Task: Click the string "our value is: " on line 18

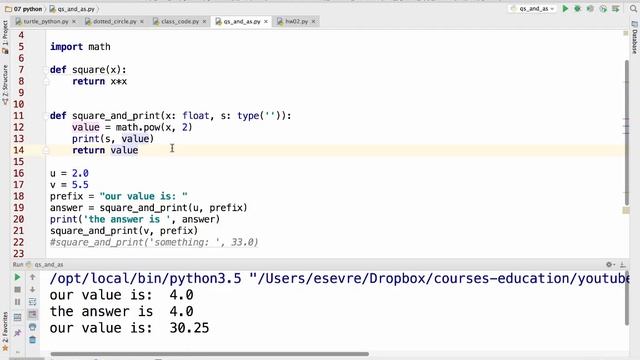Action: coord(144,196)
